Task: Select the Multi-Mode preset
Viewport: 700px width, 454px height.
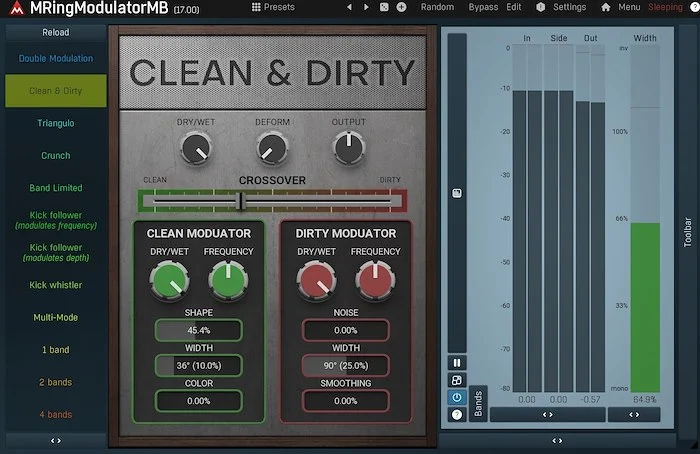Action: [56, 317]
